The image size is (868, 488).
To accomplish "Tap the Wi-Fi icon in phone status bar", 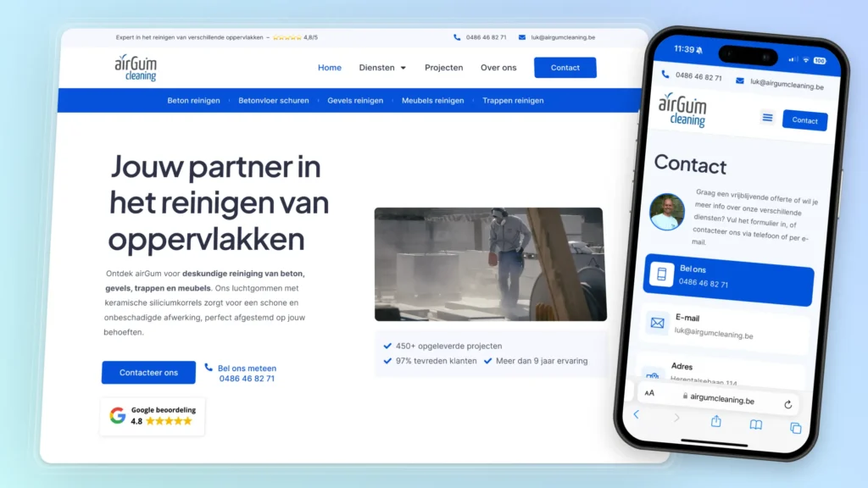I will tap(806, 59).
